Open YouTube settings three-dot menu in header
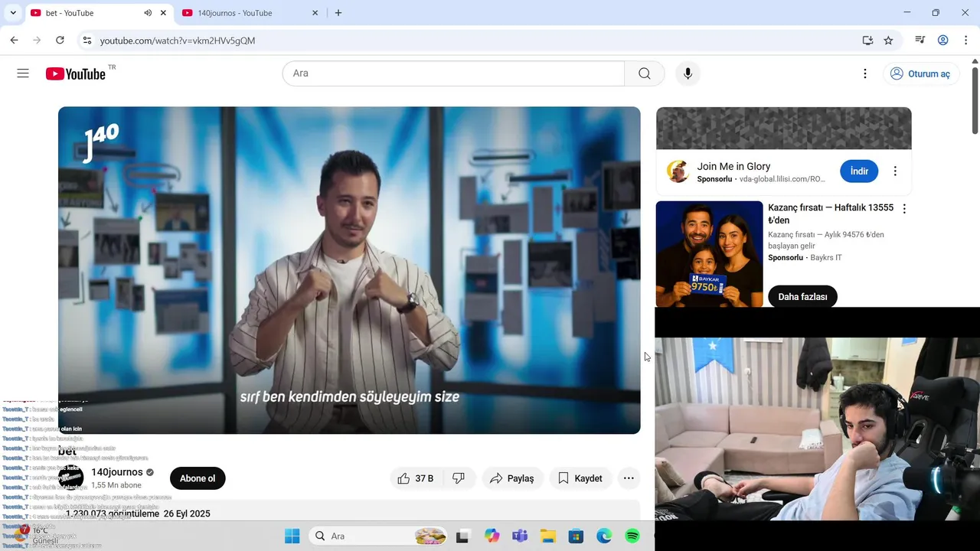The image size is (980, 551). tap(865, 73)
